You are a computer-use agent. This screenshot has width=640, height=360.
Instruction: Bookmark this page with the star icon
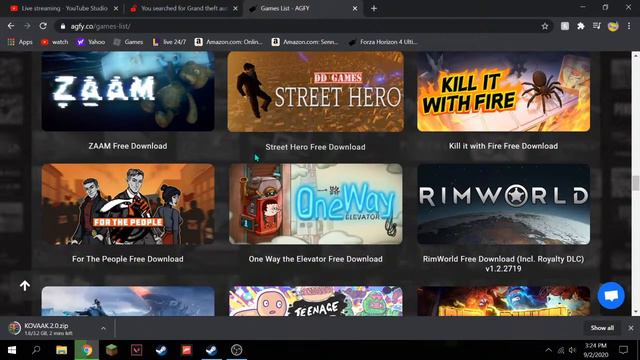544,26
